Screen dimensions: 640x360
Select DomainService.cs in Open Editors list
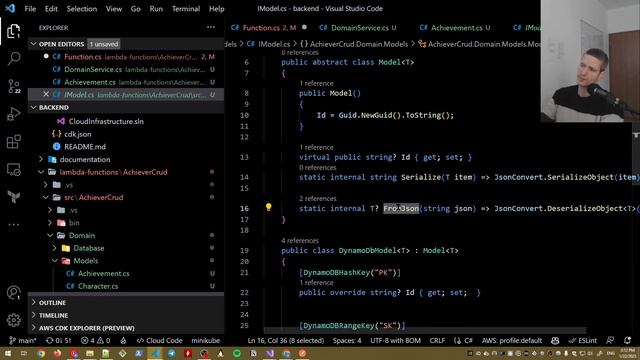point(126,69)
